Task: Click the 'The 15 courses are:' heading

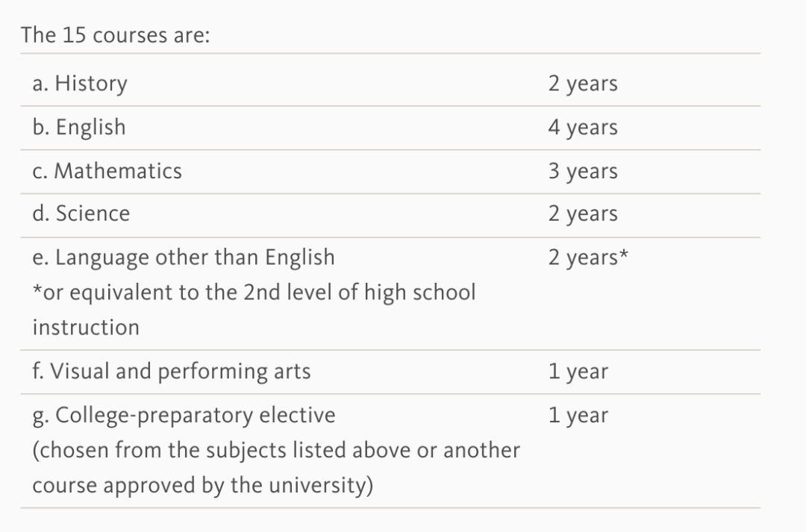Action: (x=116, y=36)
